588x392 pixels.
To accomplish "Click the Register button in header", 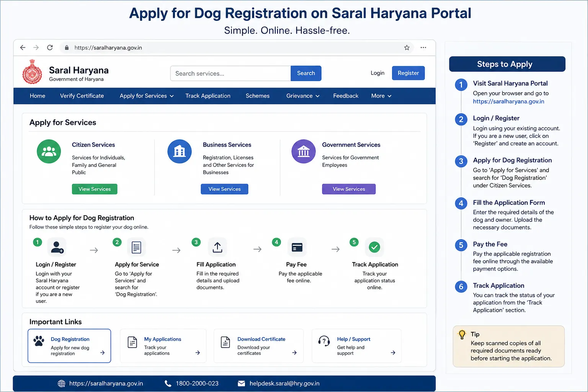I will (x=408, y=73).
